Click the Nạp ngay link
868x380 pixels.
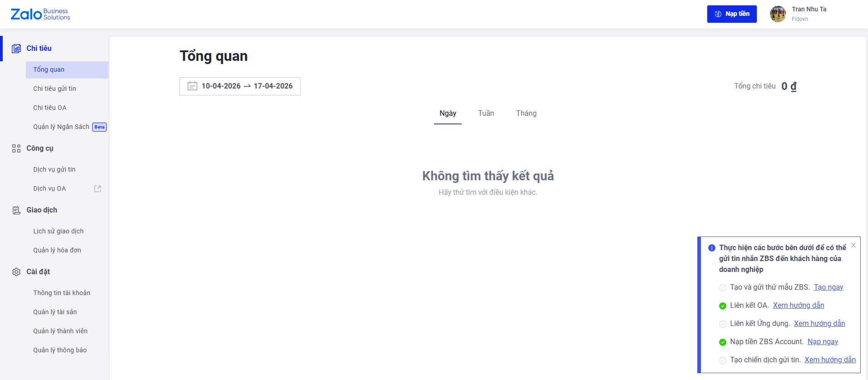coord(823,342)
